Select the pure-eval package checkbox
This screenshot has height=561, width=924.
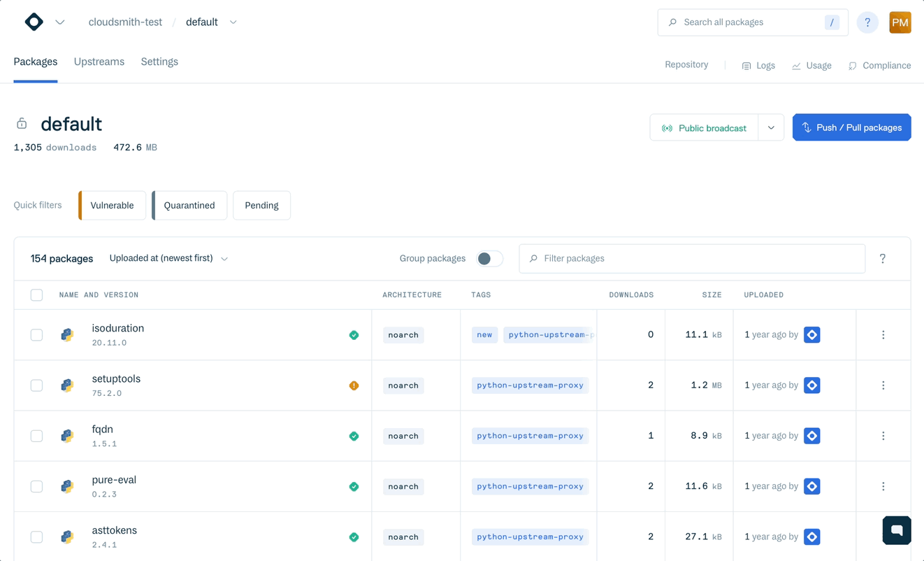36,486
